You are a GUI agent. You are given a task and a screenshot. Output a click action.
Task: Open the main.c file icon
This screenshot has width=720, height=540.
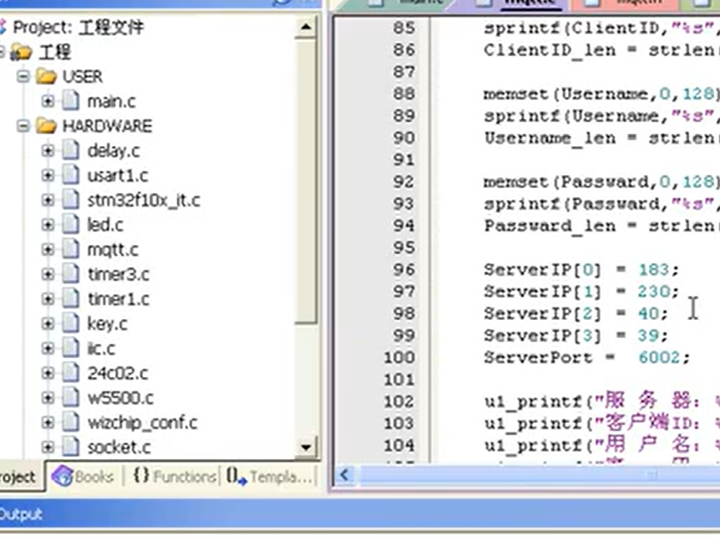click(69, 101)
